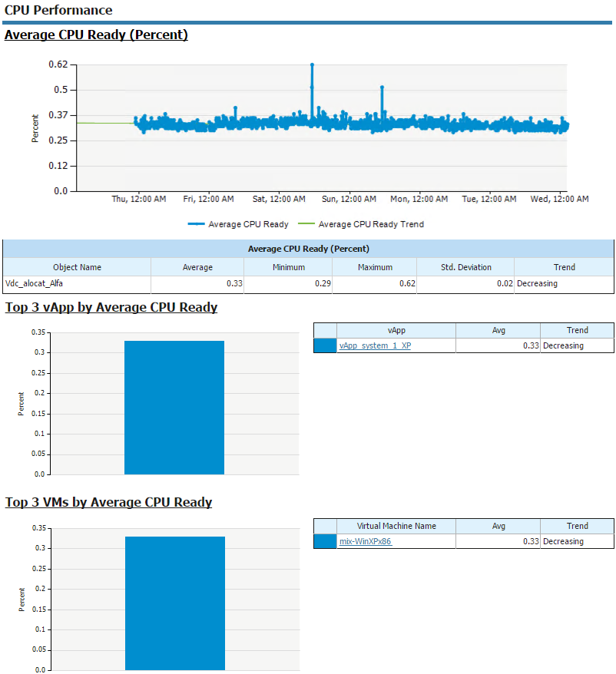Click the vApp bar in Top 3 vApp chart
The image size is (616, 674).
pos(174,408)
